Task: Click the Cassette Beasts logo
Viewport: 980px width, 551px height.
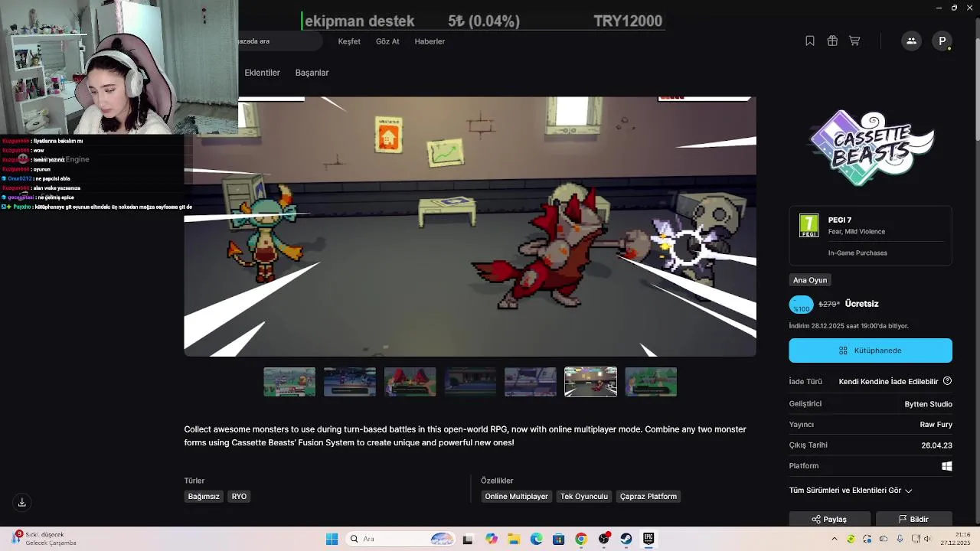Action: (871, 148)
